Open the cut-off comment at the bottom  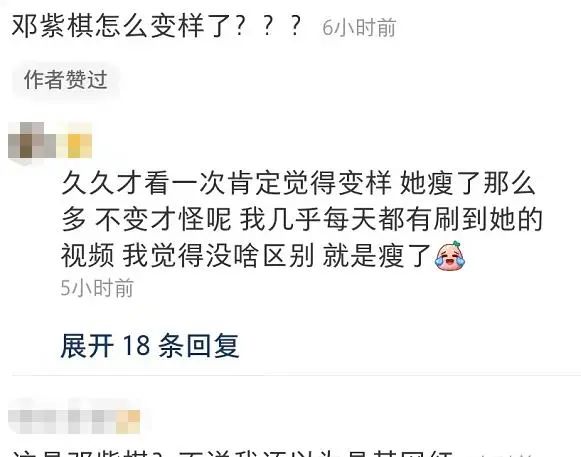click(x=232, y=453)
